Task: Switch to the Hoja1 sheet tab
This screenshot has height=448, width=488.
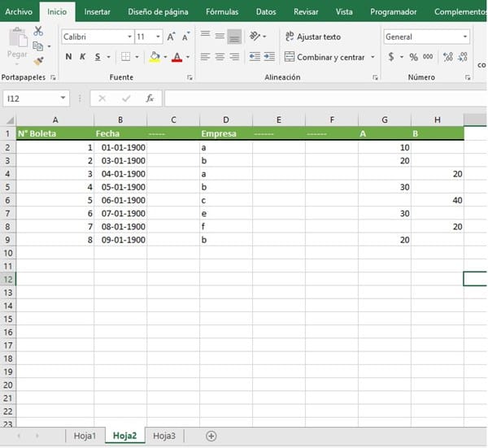Action: click(x=85, y=436)
